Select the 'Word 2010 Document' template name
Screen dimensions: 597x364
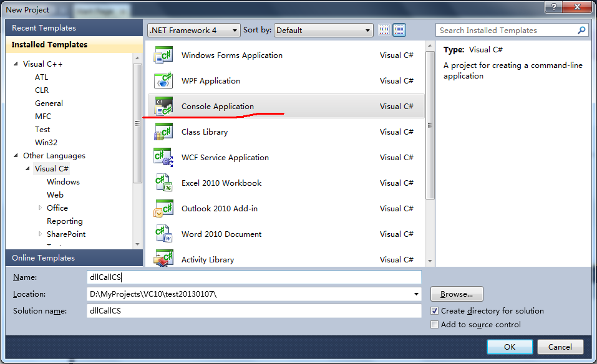click(x=221, y=234)
